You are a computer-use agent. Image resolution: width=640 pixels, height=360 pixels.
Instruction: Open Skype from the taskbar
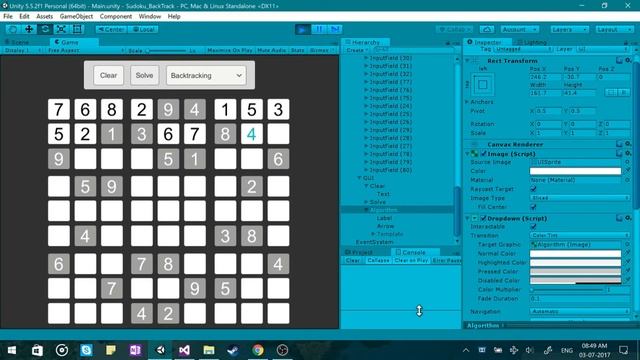pos(86,350)
